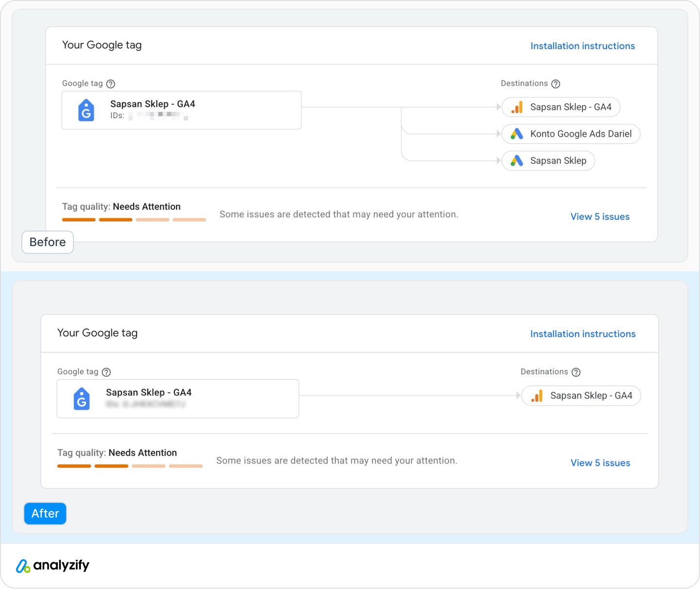Click the 'Destinations' label in After panel
The image size is (700, 589).
pyautogui.click(x=544, y=372)
